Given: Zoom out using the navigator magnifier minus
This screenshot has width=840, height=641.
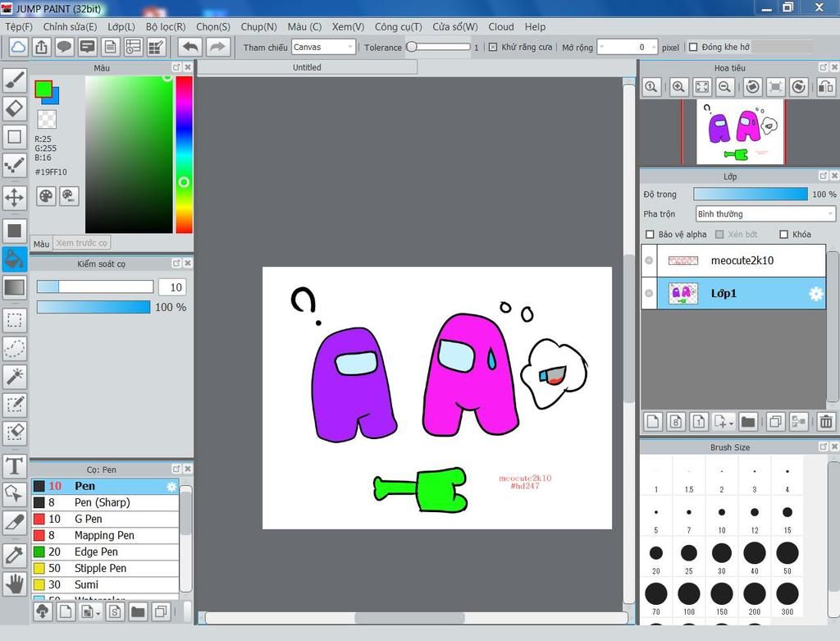Looking at the screenshot, I should (x=724, y=87).
